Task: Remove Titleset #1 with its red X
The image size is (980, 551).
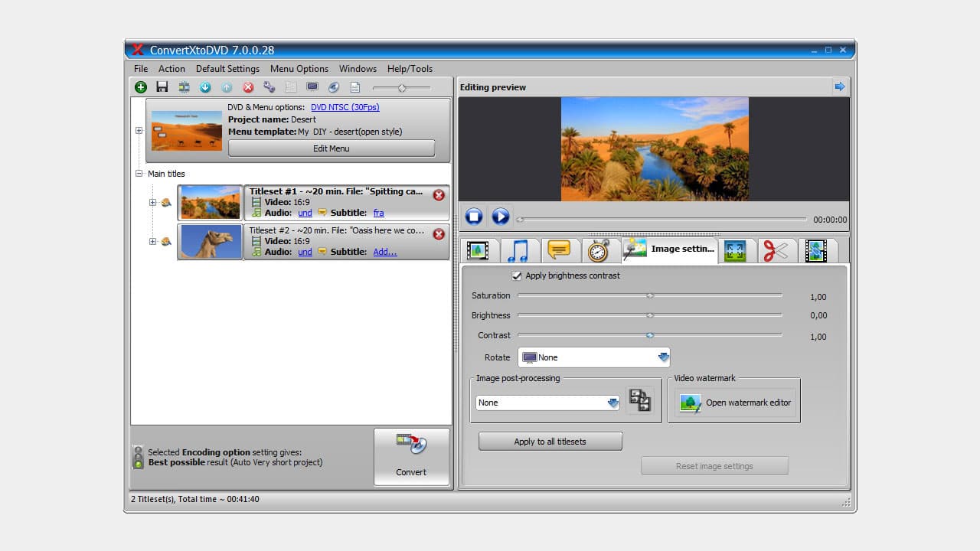Action: [439, 194]
